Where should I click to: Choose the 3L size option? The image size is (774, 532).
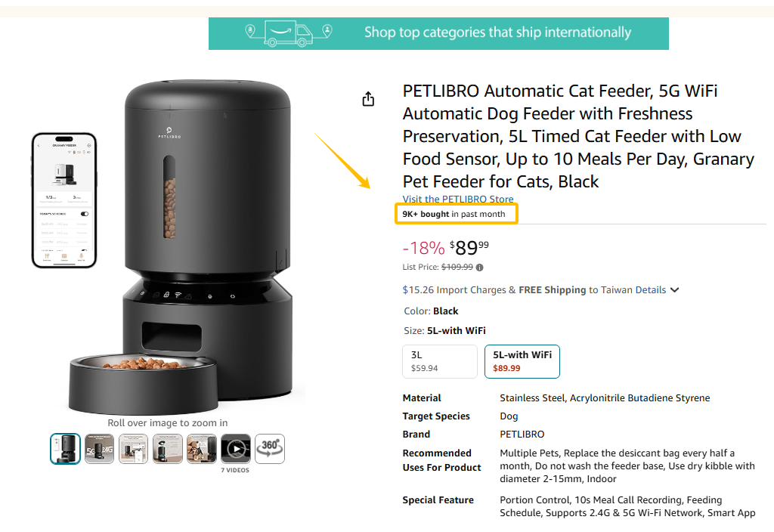440,361
